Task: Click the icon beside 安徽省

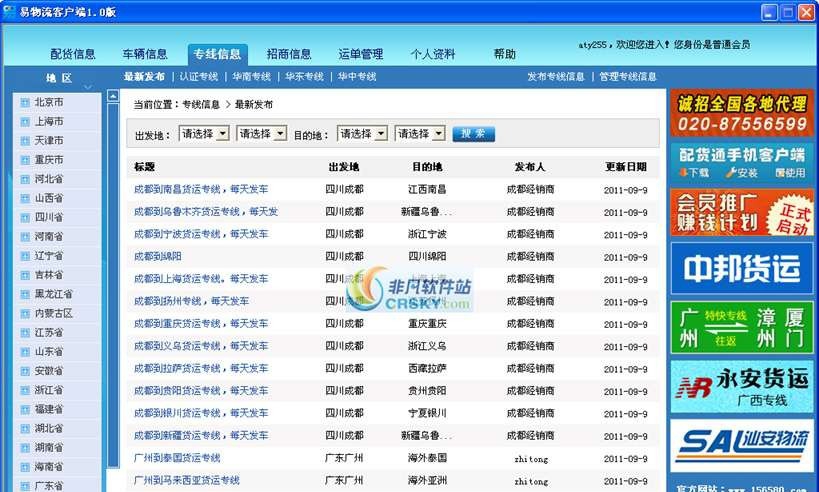Action: coord(25,371)
